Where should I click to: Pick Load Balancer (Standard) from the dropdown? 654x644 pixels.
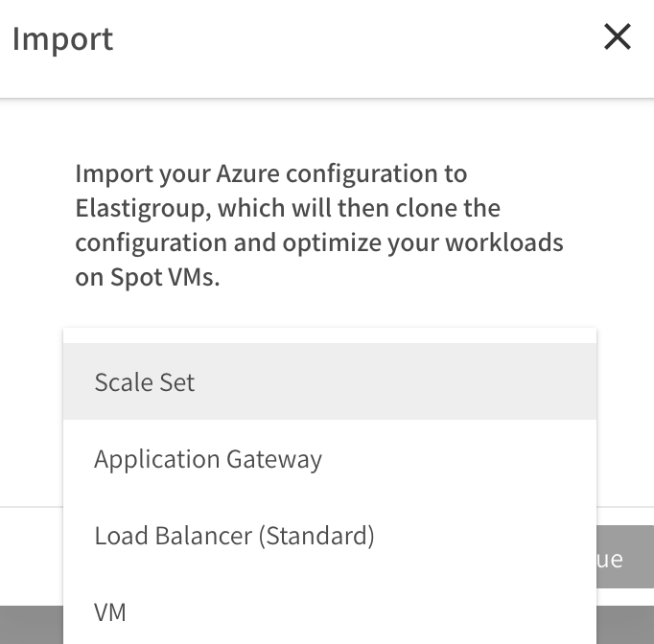pos(234,535)
